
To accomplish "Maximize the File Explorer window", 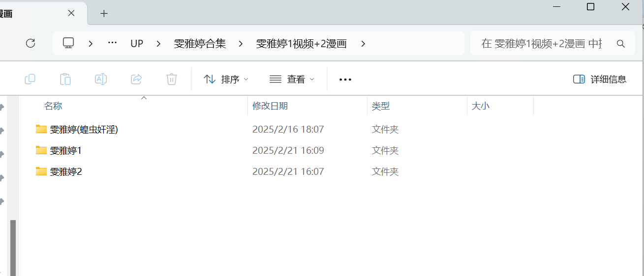I will tap(591, 7).
